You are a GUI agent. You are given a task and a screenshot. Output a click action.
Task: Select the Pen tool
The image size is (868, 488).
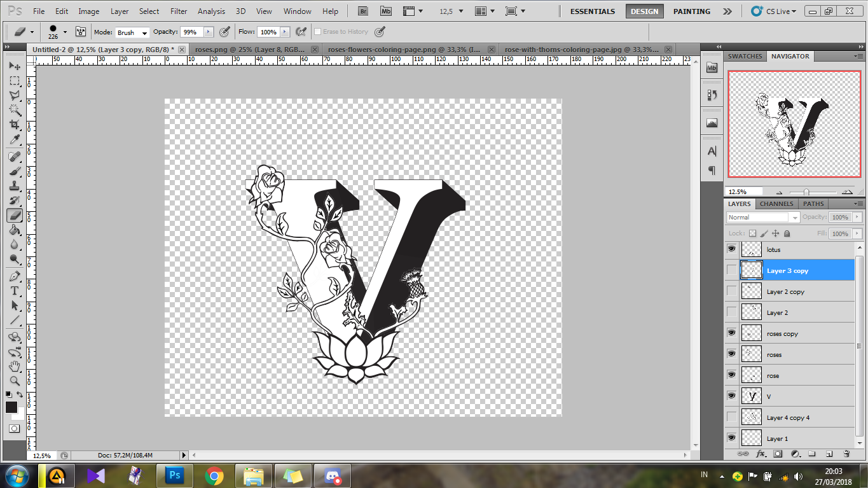pyautogui.click(x=15, y=276)
